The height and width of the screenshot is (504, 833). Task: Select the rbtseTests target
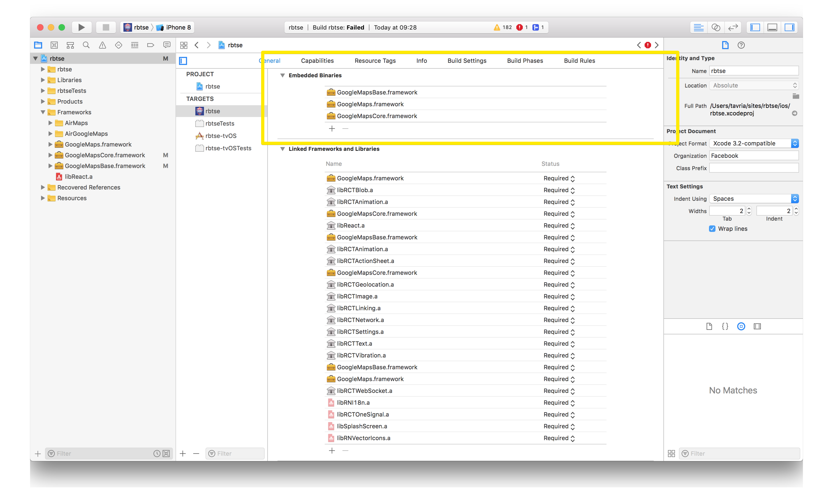click(220, 123)
